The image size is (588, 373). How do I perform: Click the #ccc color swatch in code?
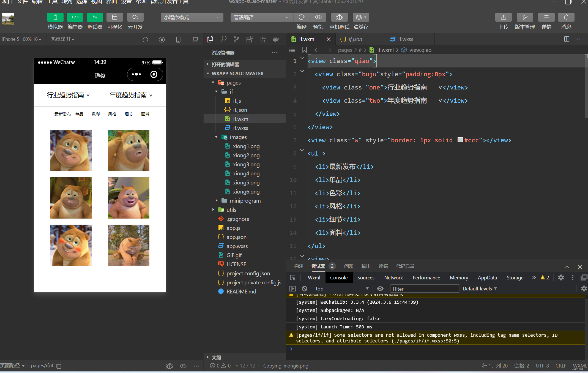(x=460, y=140)
